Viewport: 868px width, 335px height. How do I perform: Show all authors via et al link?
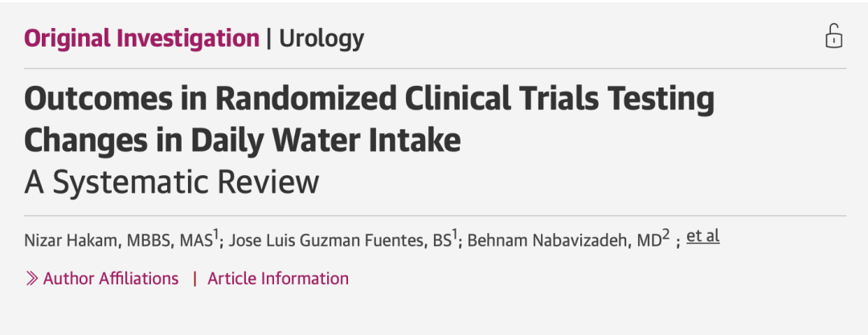coord(702,237)
